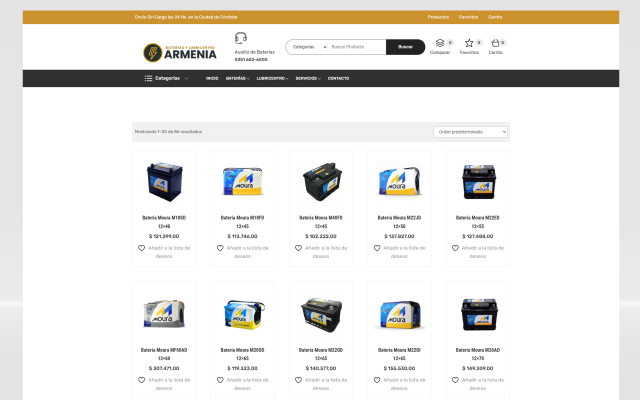The image size is (640, 400).
Task: Open Batería Moura M22JD product image
Action: pyautogui.click(x=399, y=182)
